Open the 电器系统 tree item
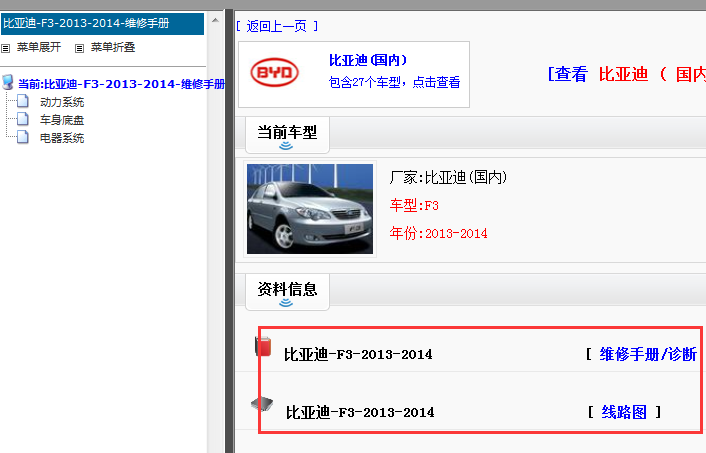The width and height of the screenshot is (706, 453). 62,138
